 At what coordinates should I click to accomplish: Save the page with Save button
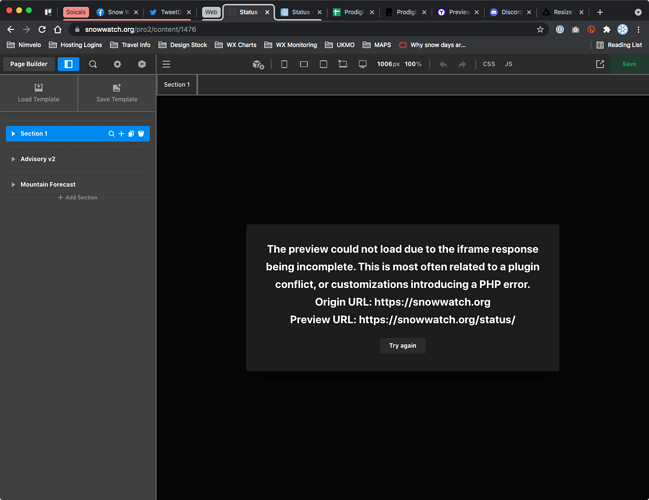pos(629,64)
